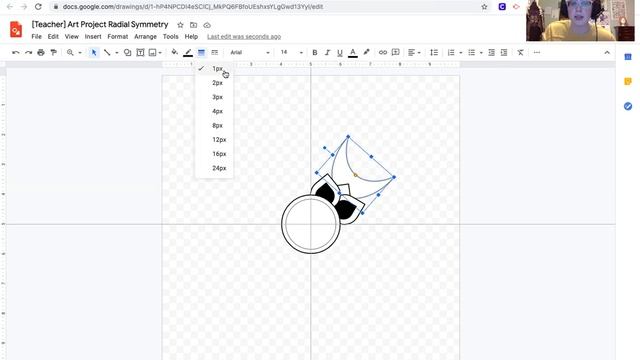640x360 pixels.
Task: Toggle the border weight menu
Action: [201, 53]
